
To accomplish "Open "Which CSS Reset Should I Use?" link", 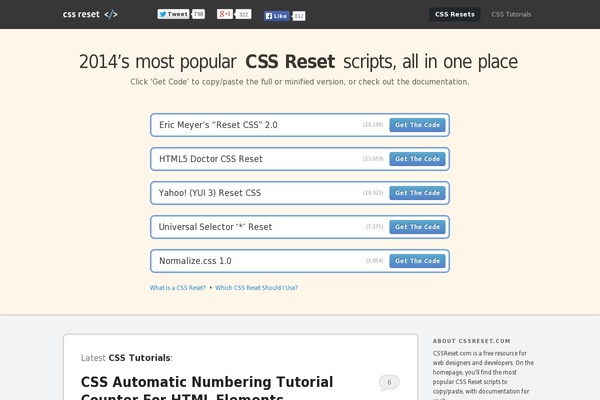I will 256,287.
